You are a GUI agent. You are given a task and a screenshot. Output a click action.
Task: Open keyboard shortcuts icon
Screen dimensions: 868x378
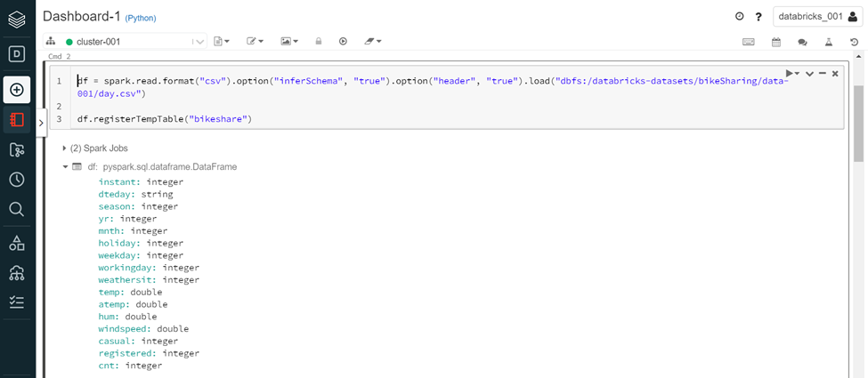[749, 42]
